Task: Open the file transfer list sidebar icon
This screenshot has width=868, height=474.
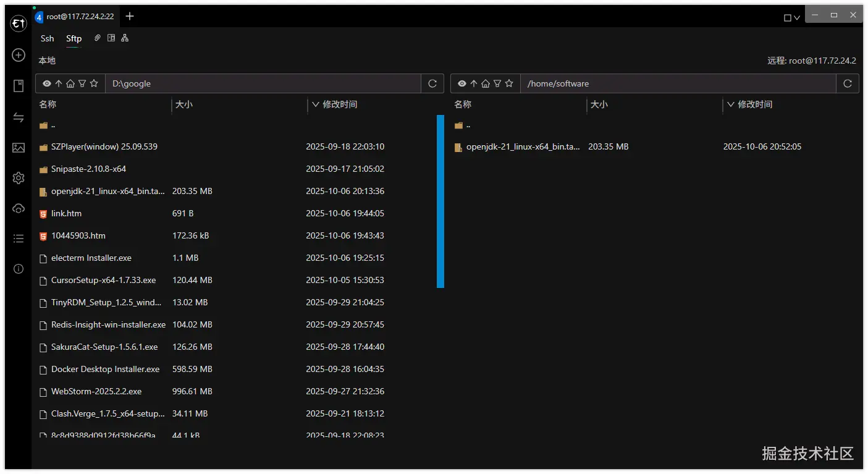Action: 19,117
